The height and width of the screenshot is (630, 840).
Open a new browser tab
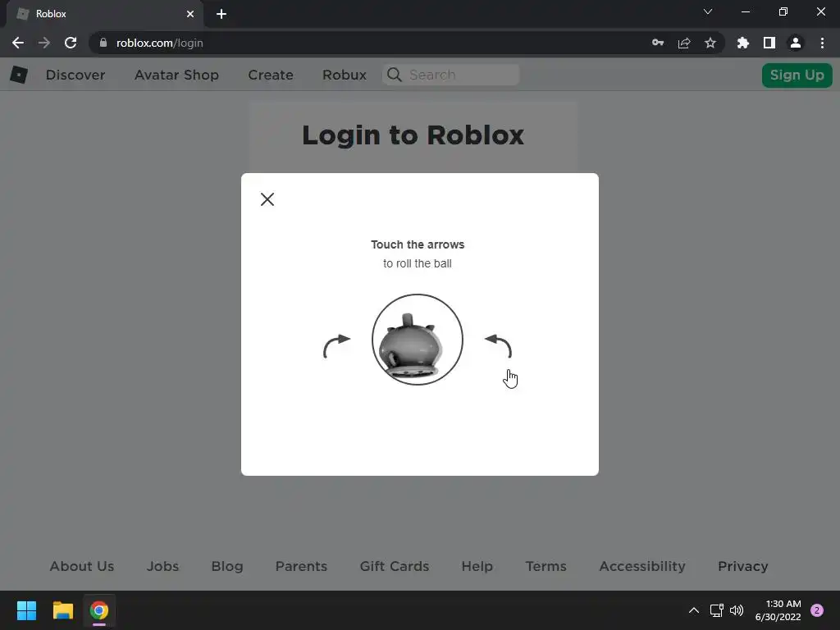pos(221,14)
